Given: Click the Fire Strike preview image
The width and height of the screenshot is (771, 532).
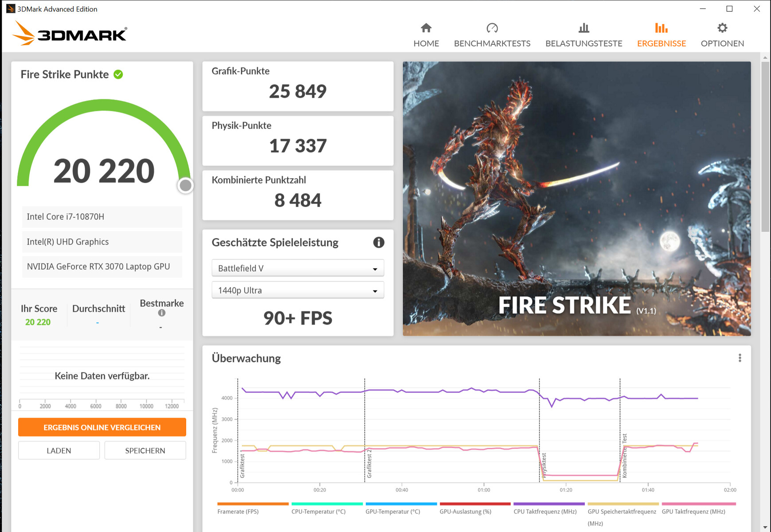Looking at the screenshot, I should click(576, 199).
